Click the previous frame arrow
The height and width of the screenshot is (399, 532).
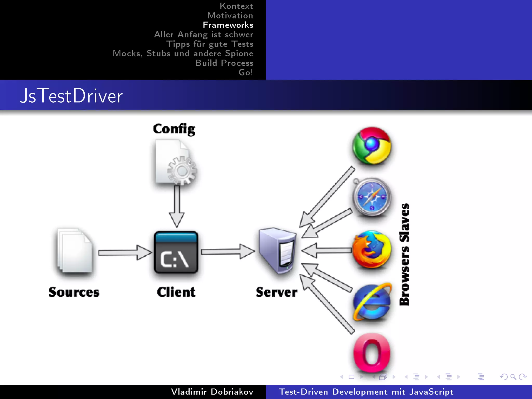[374, 377]
